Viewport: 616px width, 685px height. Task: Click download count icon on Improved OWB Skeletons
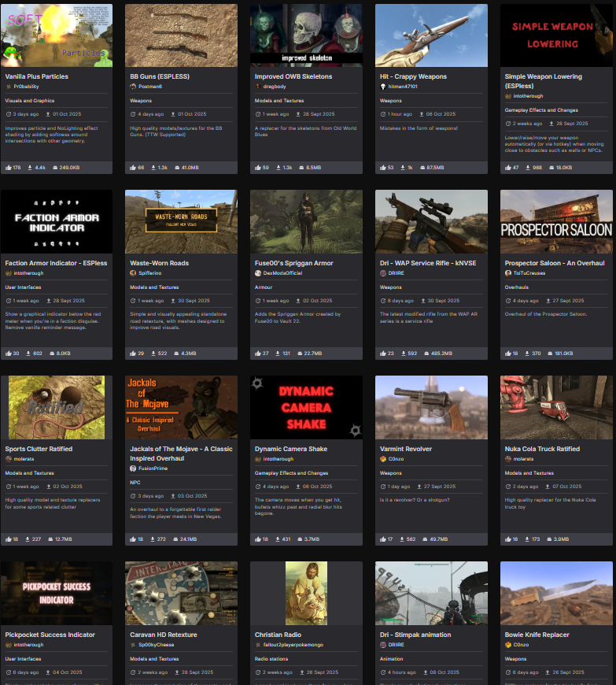coord(278,168)
